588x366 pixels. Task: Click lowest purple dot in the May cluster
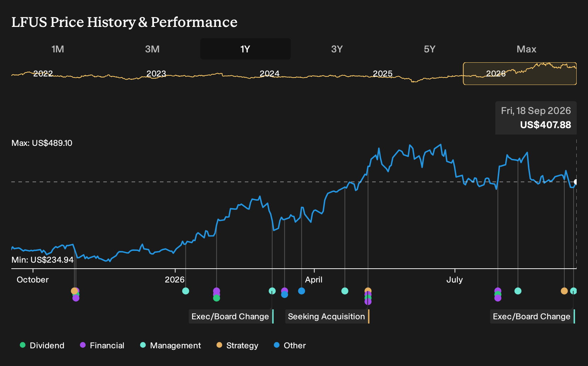coord(368,302)
